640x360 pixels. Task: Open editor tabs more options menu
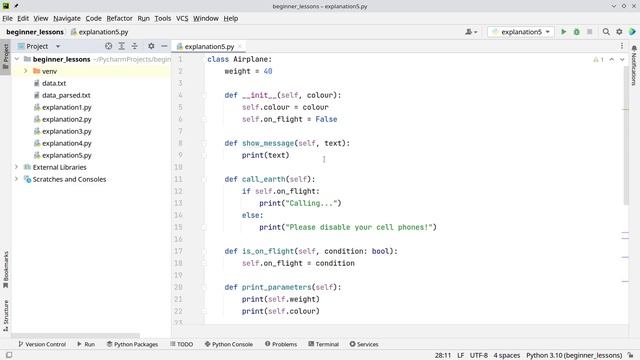pyautogui.click(x=622, y=46)
